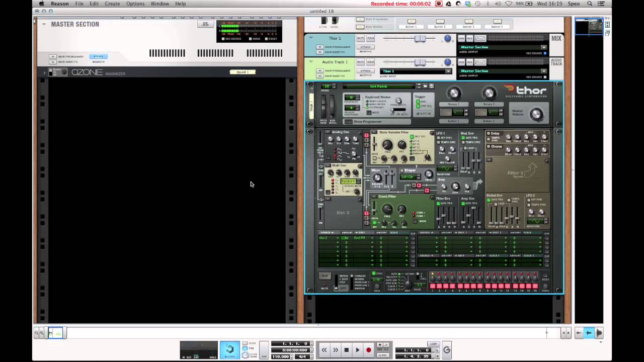Click the red Record button

point(368,350)
